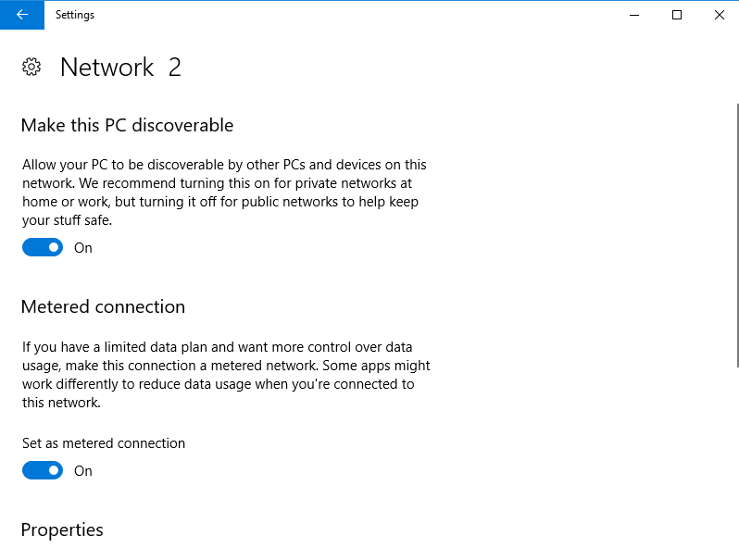
Task: Disable the Set as metered connection toggle
Action: [x=43, y=470]
